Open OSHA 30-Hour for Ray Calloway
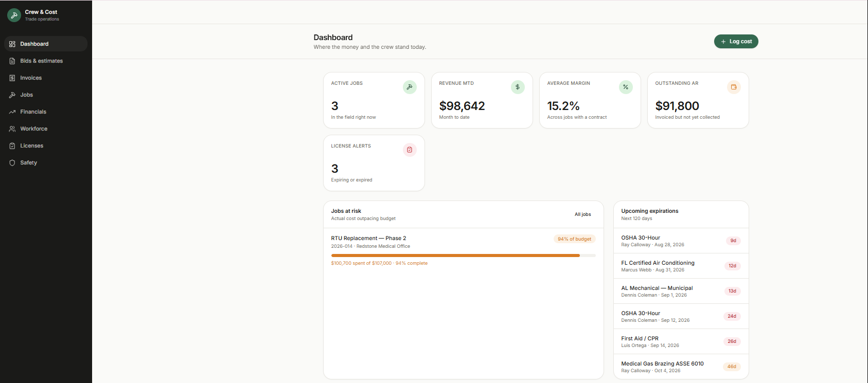This screenshot has height=383, width=868. 681,241
